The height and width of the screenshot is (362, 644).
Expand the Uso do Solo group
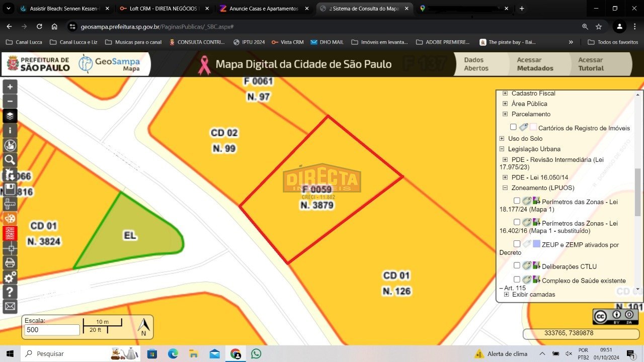tap(502, 138)
